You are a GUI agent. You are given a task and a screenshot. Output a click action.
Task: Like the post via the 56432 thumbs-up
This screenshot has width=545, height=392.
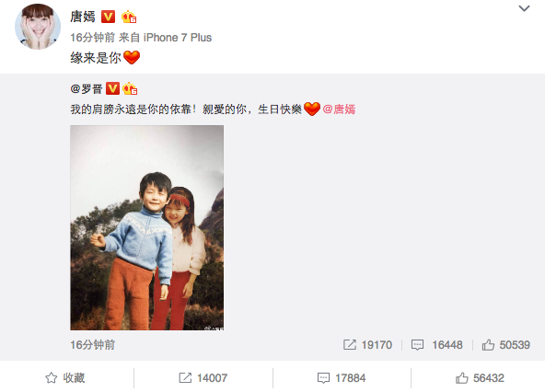pos(480,378)
